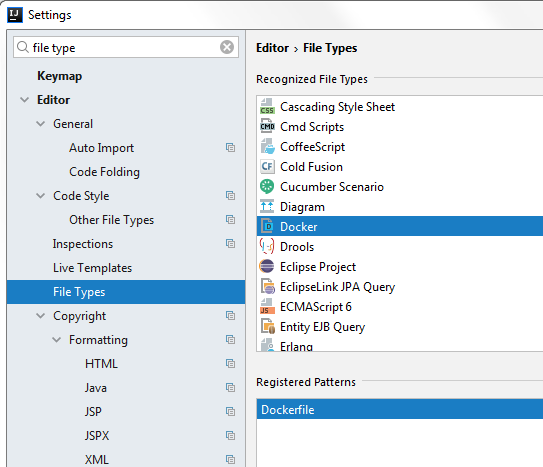Collapse the Editor tree node
543x467 pixels.
coord(25,100)
